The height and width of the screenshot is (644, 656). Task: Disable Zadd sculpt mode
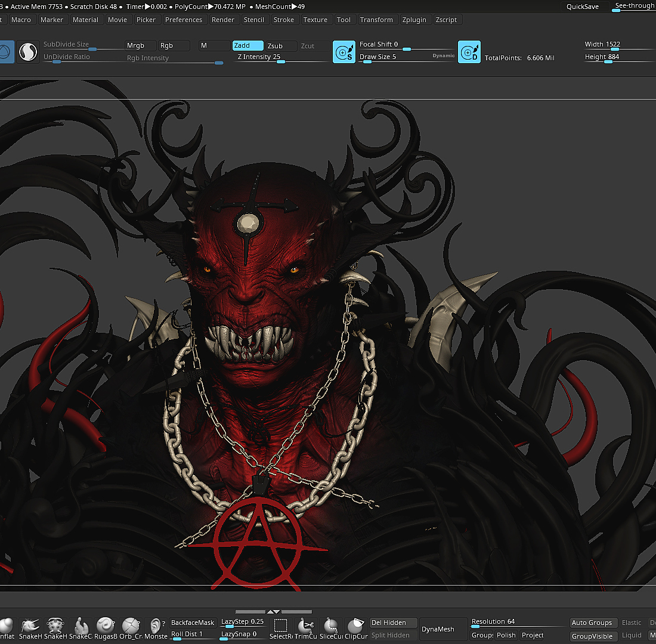pyautogui.click(x=247, y=45)
